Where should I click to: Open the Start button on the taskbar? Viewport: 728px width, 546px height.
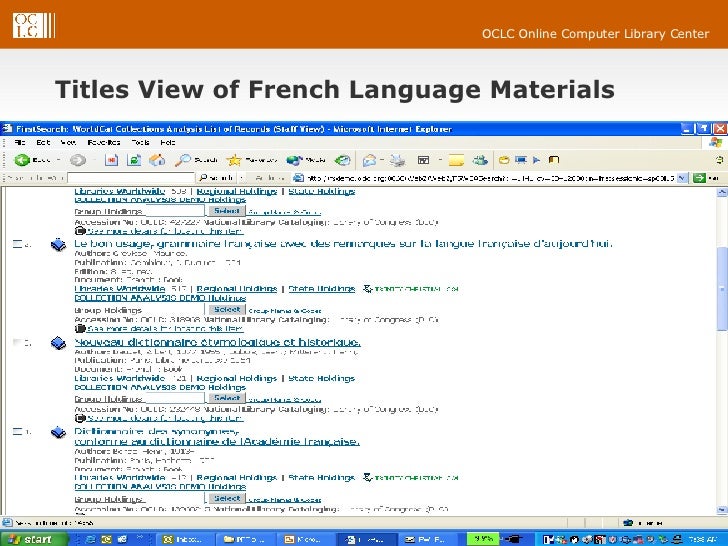click(x=32, y=539)
